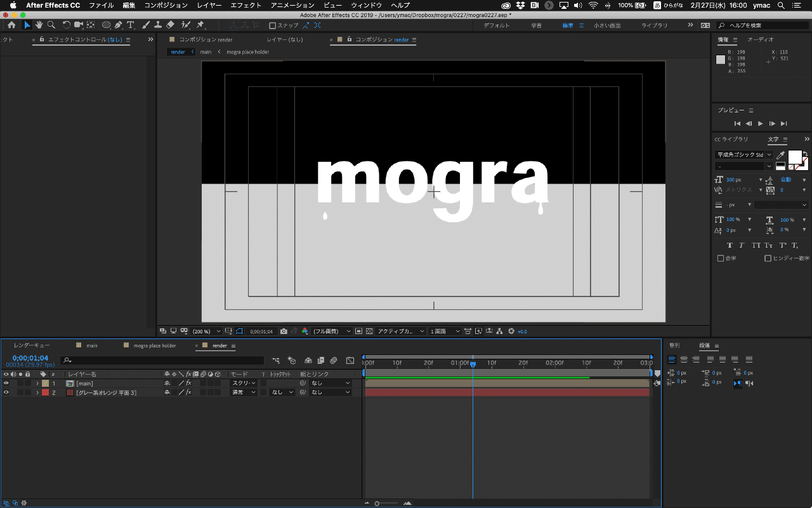The image size is (812, 508).
Task: Open the 通常 mode dropdown for layer 2
Action: 243,392
